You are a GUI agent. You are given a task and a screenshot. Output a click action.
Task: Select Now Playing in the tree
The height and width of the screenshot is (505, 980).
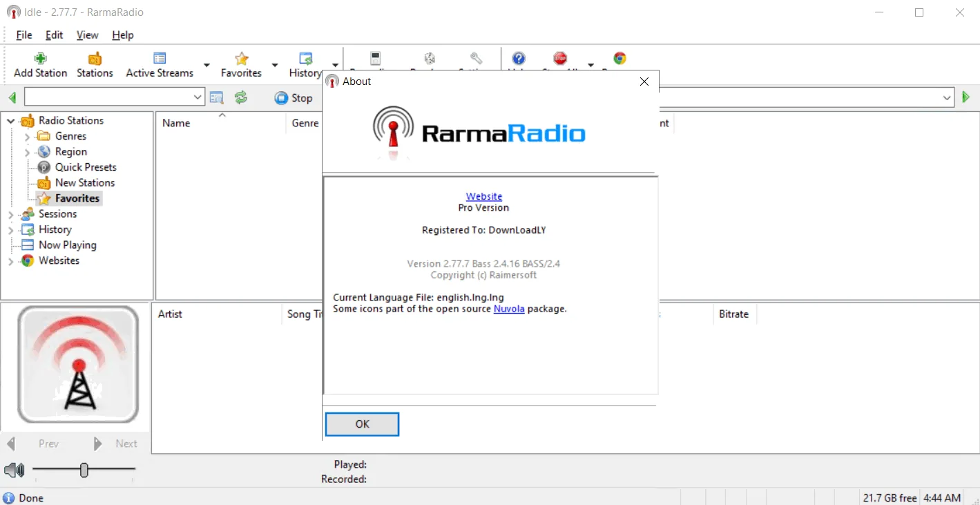point(68,245)
